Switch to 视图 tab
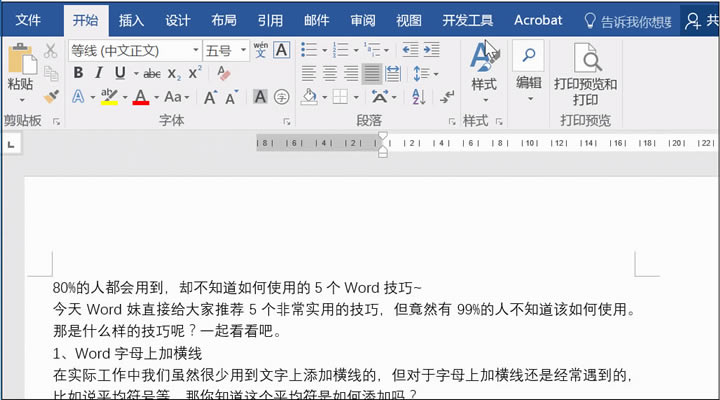Viewport: 720px width, 400px height. pyautogui.click(x=409, y=20)
